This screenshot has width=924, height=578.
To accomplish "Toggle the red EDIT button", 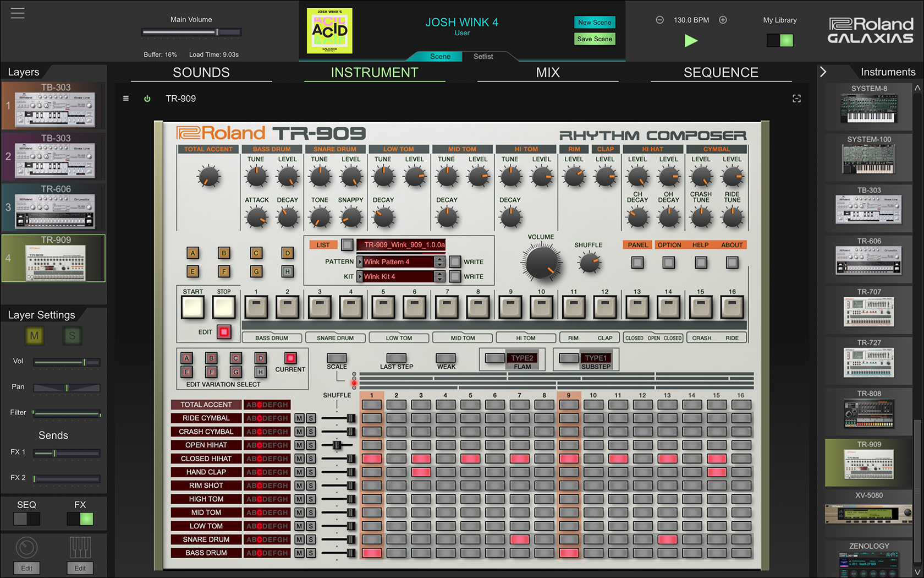I will pyautogui.click(x=224, y=332).
